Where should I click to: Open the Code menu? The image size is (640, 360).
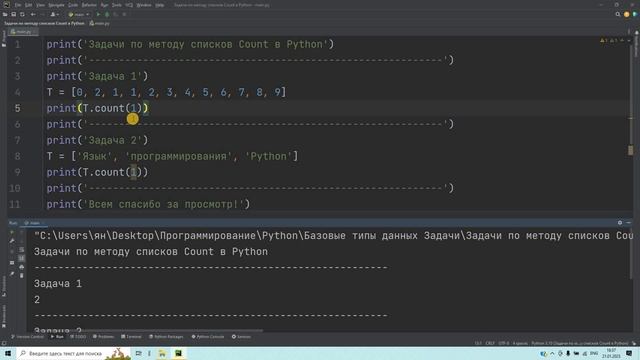point(73,5)
